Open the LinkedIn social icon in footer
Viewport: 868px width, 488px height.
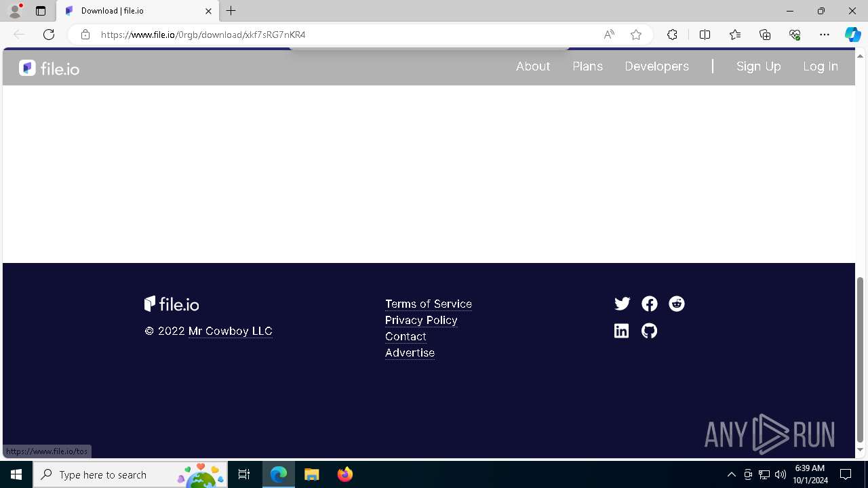[x=621, y=331]
